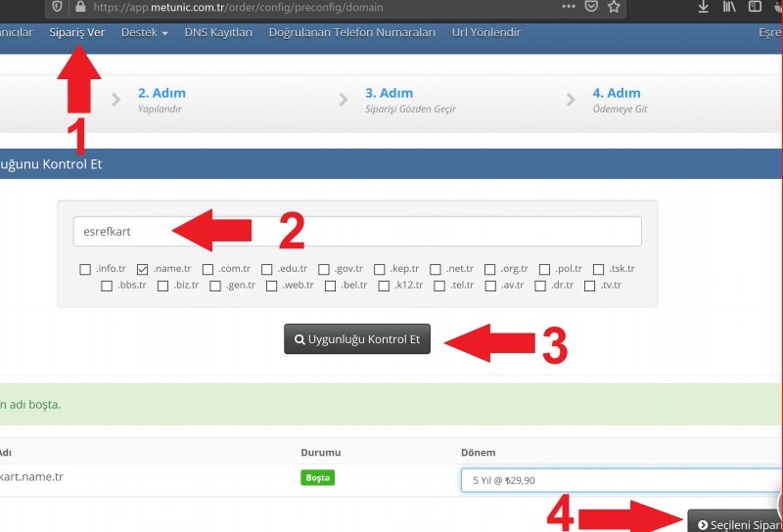Tick the .info.tr domain checkbox
The image size is (783, 532).
pyautogui.click(x=86, y=269)
